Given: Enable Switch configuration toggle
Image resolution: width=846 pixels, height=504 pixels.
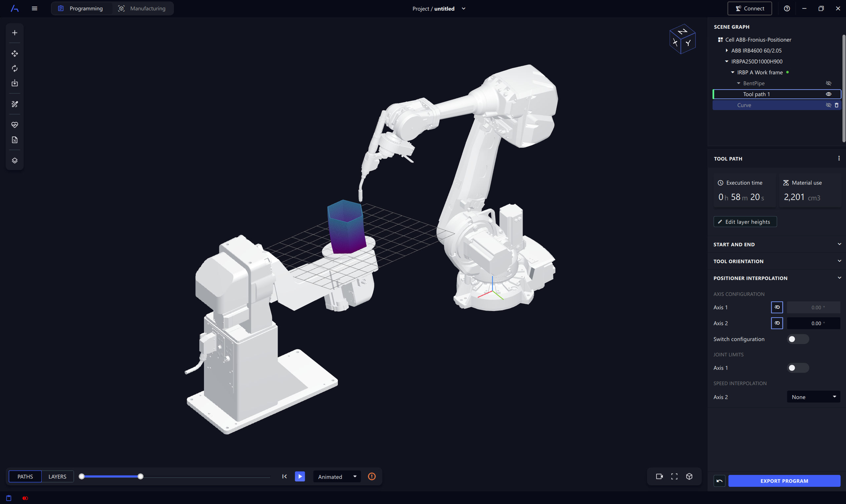Looking at the screenshot, I should [x=798, y=339].
